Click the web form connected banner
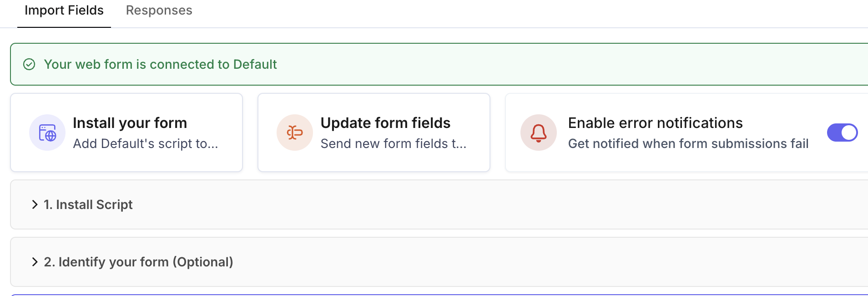Image resolution: width=868 pixels, height=296 pixels. click(439, 64)
